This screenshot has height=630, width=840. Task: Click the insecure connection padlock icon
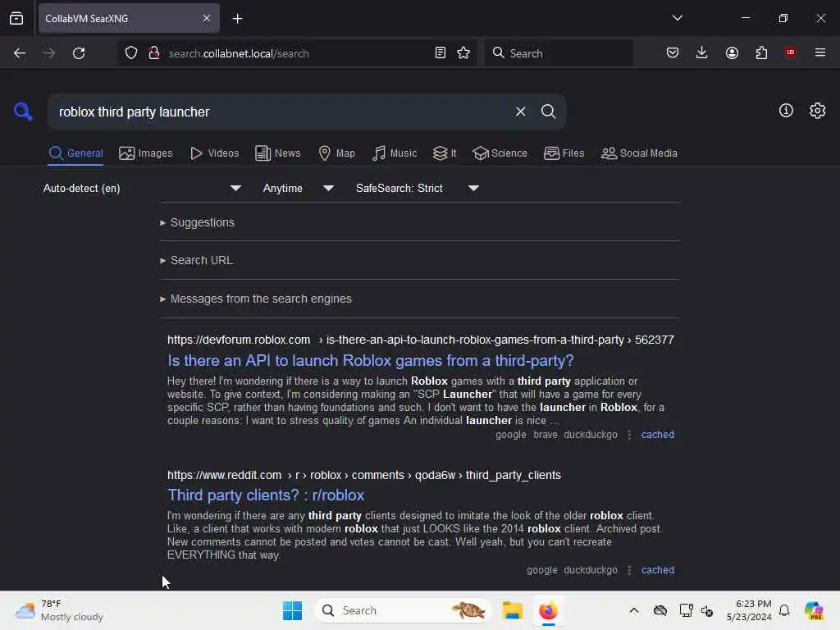154,53
